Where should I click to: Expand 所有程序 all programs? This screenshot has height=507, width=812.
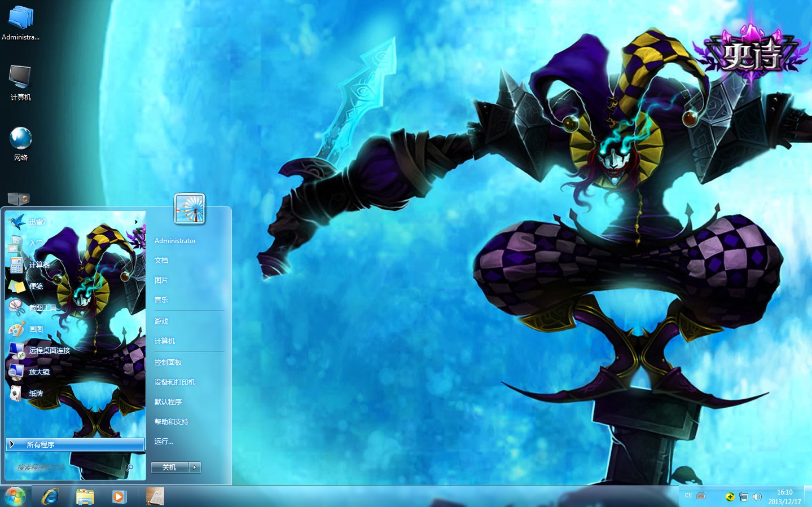75,444
